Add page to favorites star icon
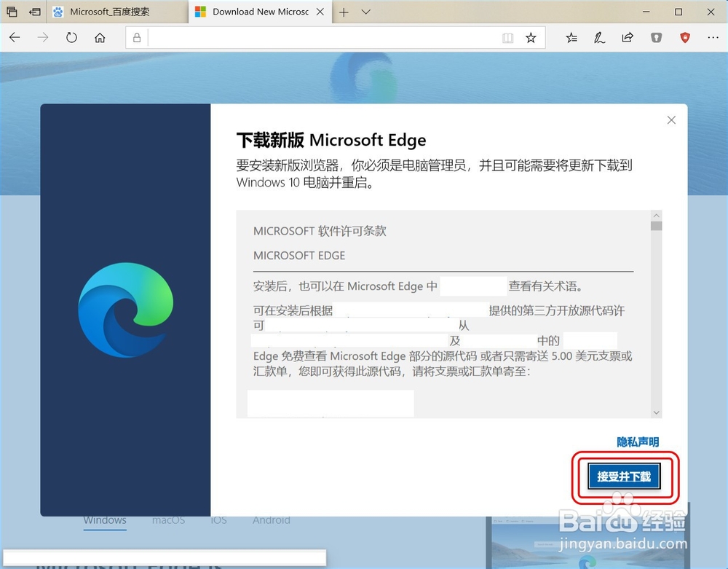Screen dimensions: 728x569 531,38
